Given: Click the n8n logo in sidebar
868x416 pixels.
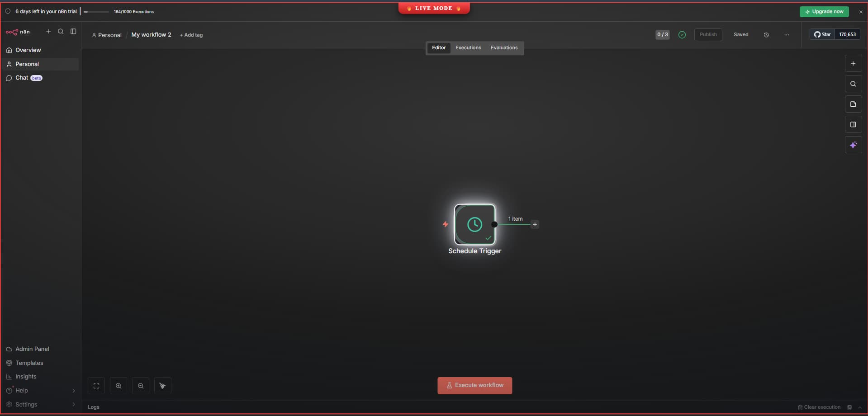Looking at the screenshot, I should tap(18, 32).
